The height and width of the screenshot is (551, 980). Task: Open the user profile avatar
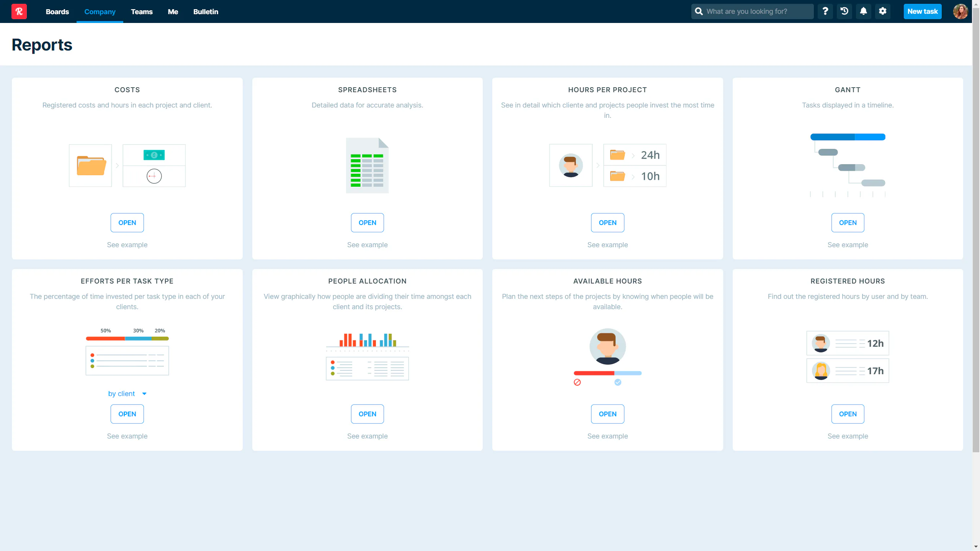click(960, 11)
